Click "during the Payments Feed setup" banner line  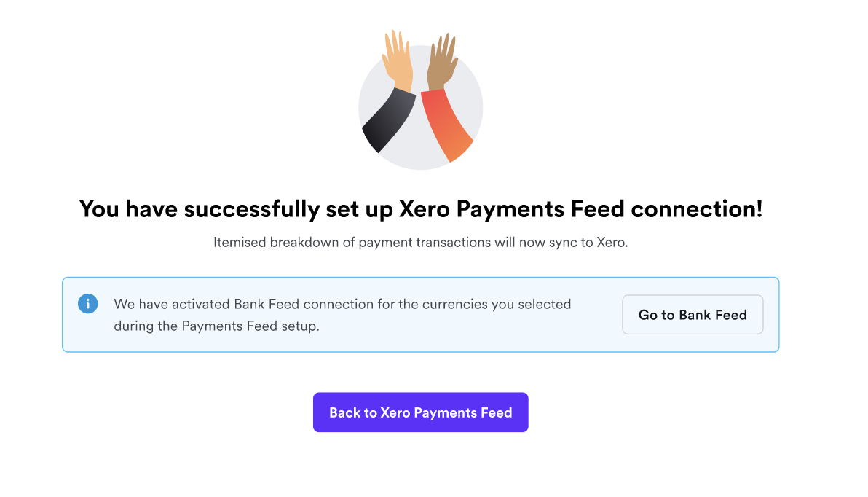click(216, 326)
